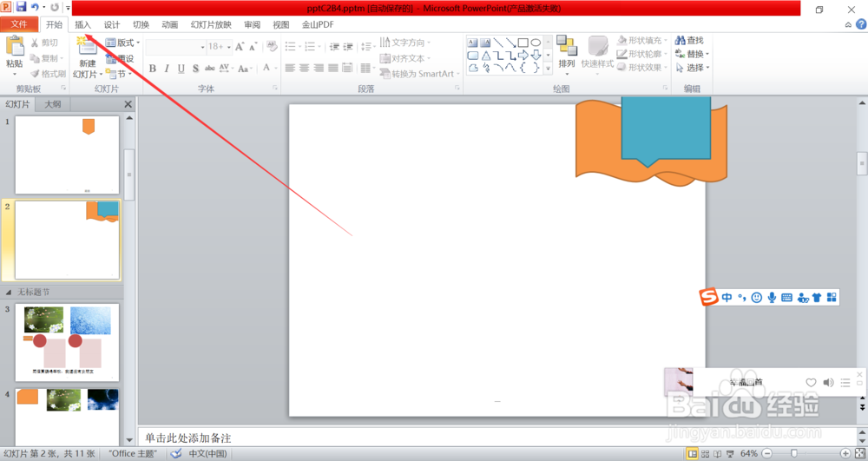Click the Character Spacing AV icon
The height and width of the screenshot is (461, 868).
(224, 68)
